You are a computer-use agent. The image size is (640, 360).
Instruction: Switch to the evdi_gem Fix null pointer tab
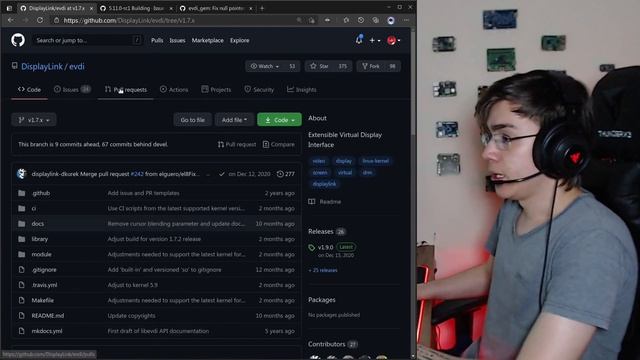(215, 8)
